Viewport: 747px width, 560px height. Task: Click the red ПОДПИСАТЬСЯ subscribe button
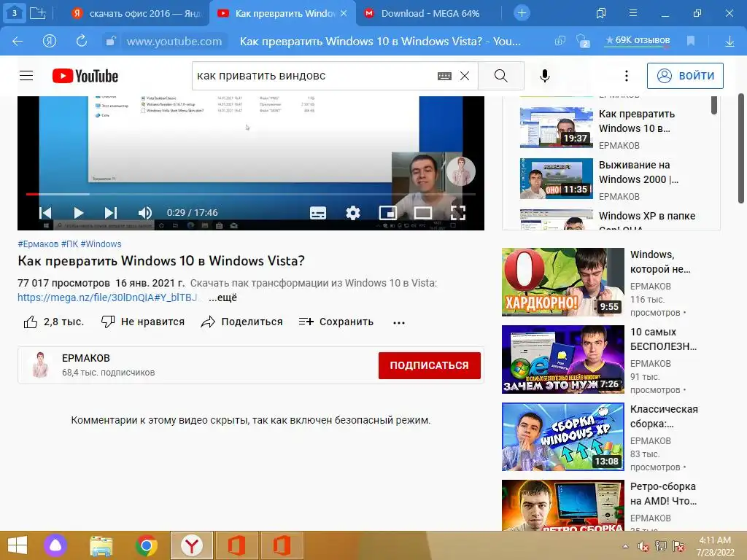(x=429, y=365)
